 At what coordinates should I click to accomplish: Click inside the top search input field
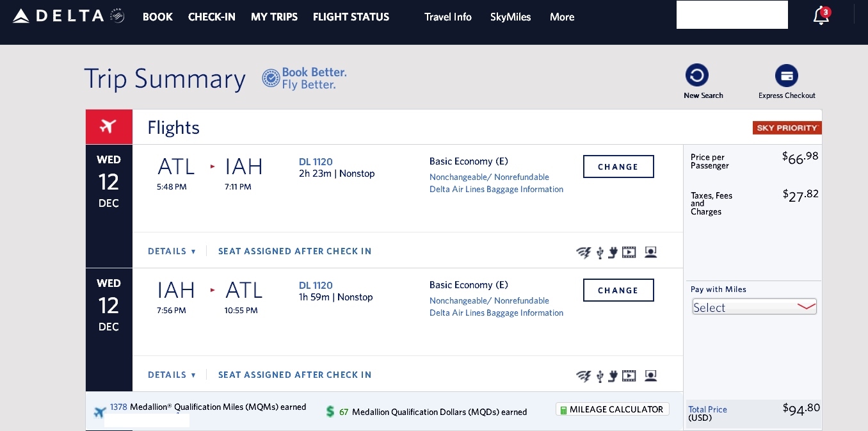(732, 15)
